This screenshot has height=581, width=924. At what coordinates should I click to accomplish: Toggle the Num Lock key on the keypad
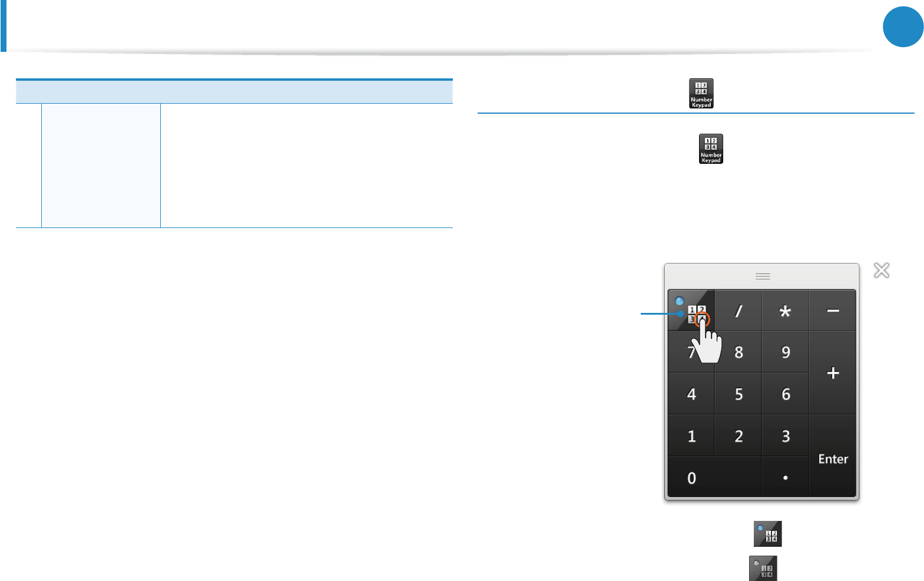point(691,311)
